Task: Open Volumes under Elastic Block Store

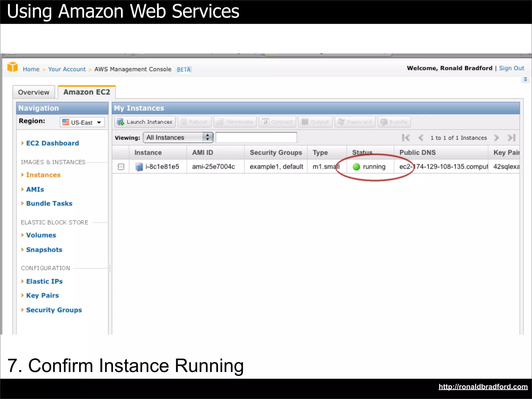Action: point(41,235)
